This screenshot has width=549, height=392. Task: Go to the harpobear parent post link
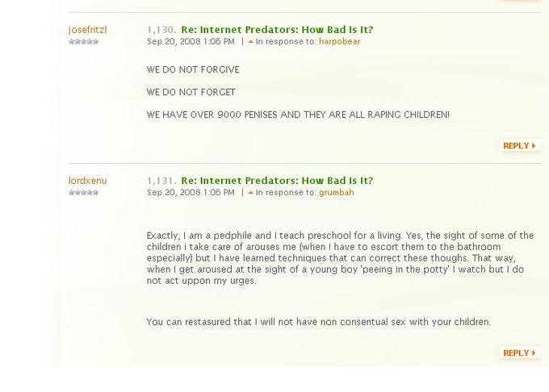(339, 42)
